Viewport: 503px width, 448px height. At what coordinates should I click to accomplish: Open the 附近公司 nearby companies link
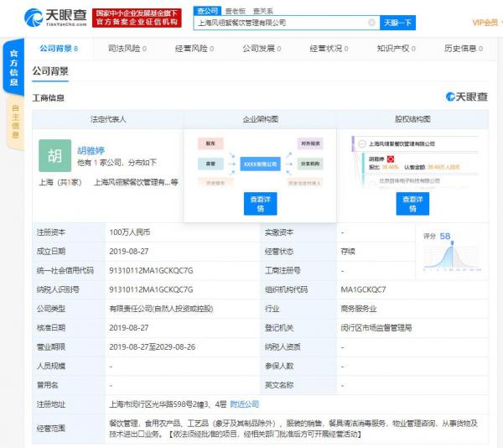245,404
